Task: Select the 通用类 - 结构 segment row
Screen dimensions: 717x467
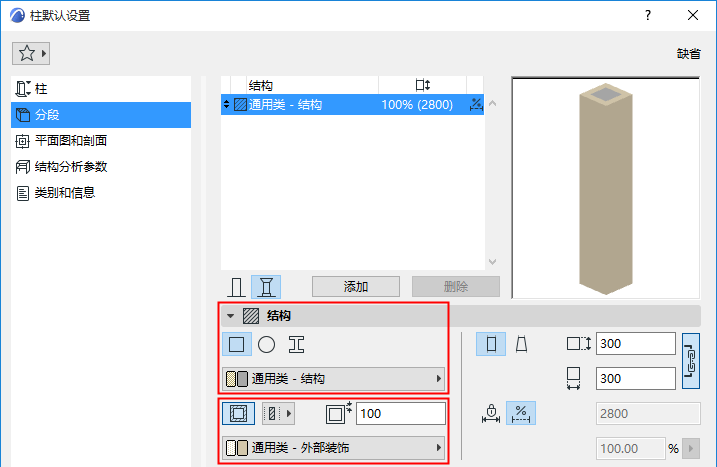Action: (x=352, y=105)
